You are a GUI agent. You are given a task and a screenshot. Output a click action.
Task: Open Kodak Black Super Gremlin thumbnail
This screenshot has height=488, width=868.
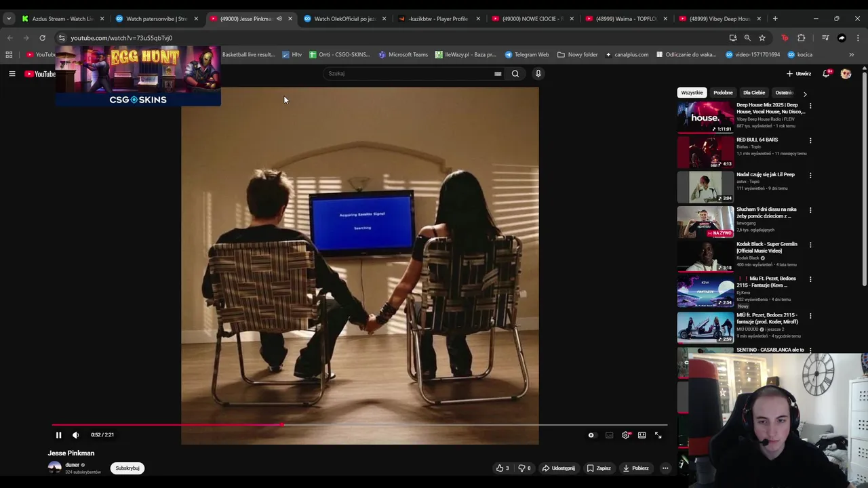point(705,256)
